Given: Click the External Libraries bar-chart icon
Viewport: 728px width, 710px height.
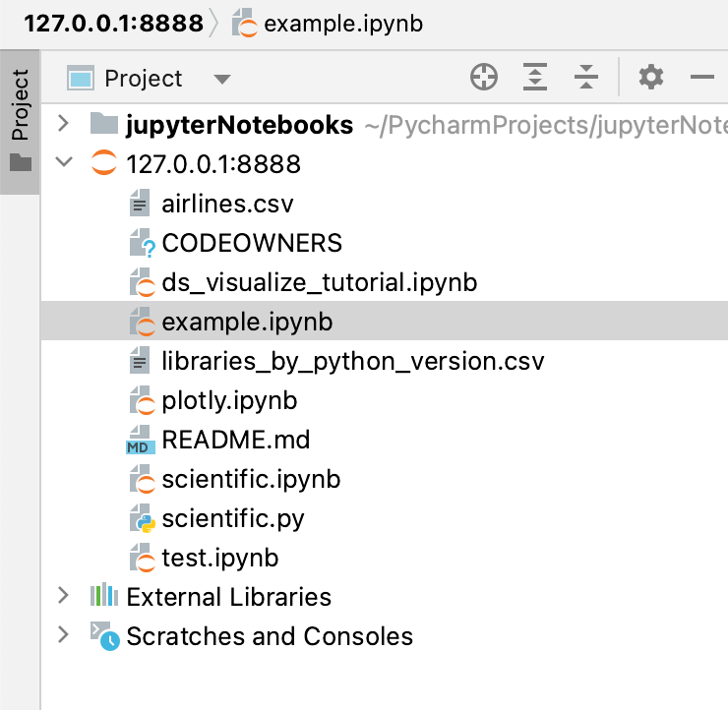Looking at the screenshot, I should point(104,594).
